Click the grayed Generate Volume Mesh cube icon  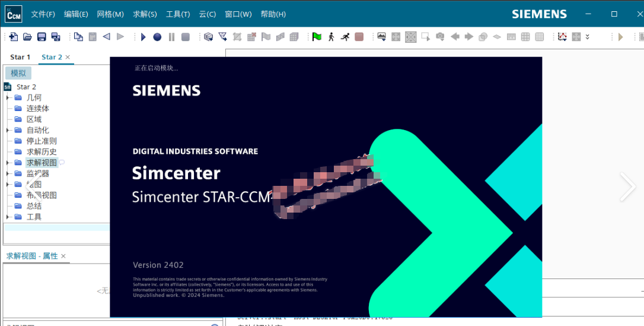pos(294,37)
